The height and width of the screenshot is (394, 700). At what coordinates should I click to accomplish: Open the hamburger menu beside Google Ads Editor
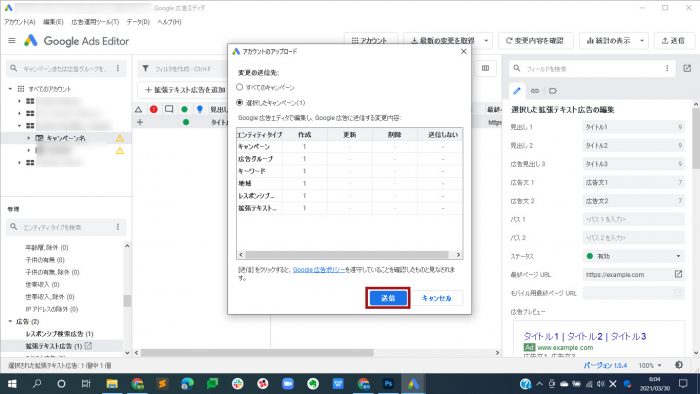12,41
